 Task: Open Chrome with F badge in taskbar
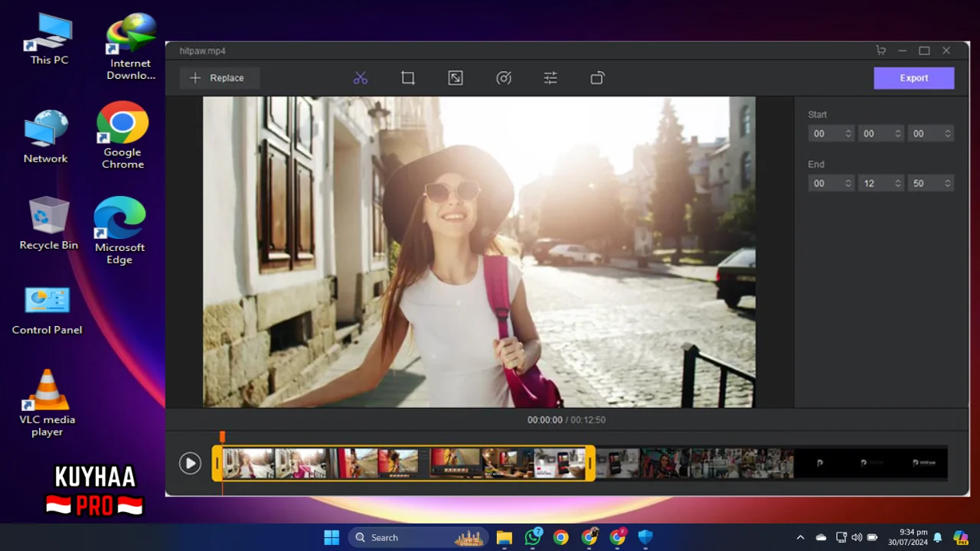tap(618, 537)
